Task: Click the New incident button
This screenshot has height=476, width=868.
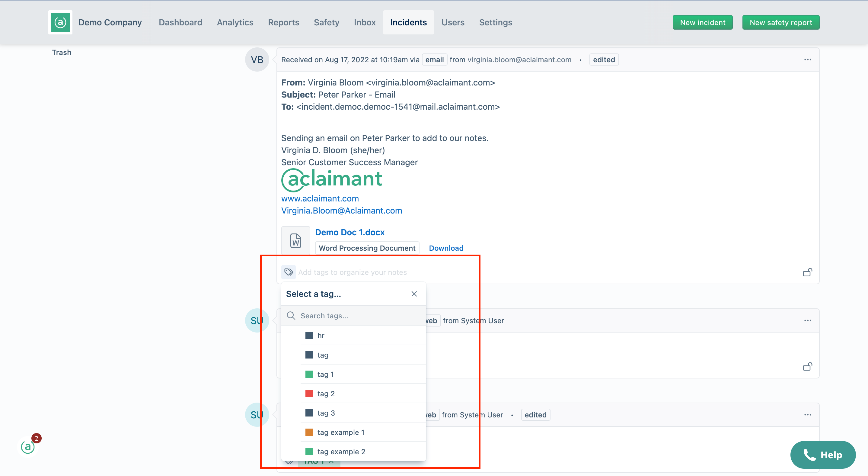Action: [x=702, y=22]
